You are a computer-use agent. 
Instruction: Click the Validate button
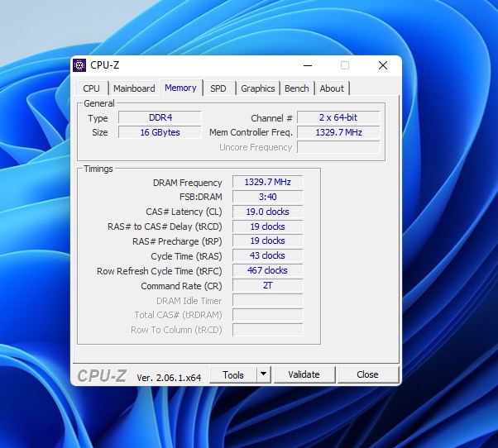[304, 374]
